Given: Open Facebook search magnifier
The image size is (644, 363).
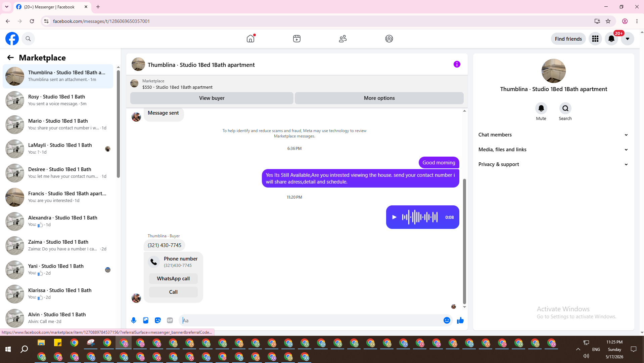Looking at the screenshot, I should (x=28, y=39).
